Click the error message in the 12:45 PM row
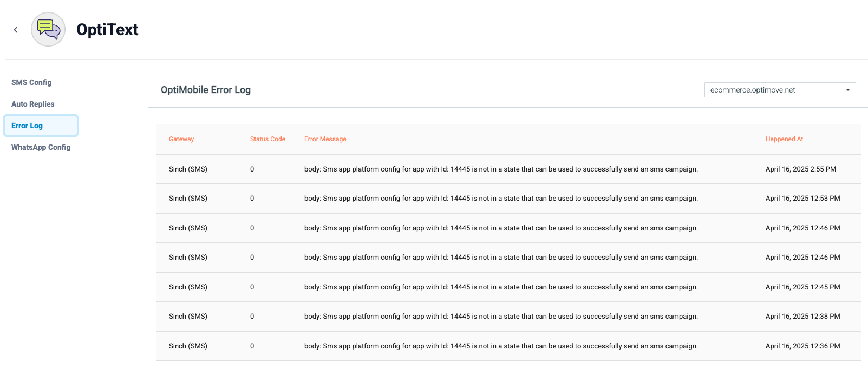The height and width of the screenshot is (369, 868). 501,287
